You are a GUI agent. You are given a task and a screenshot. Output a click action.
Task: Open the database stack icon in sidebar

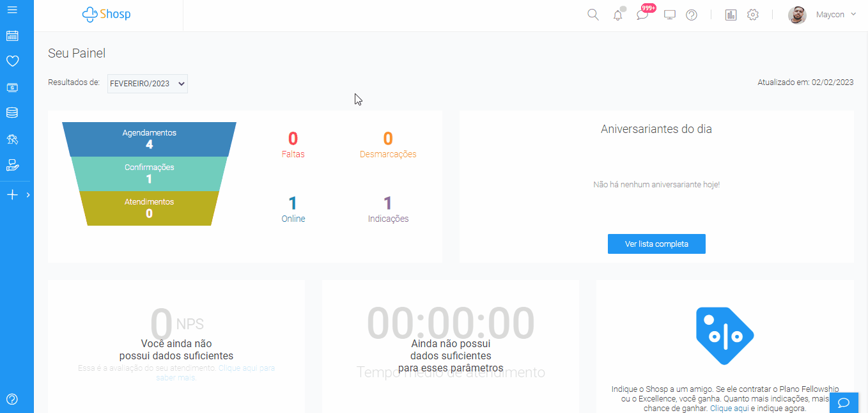point(12,113)
